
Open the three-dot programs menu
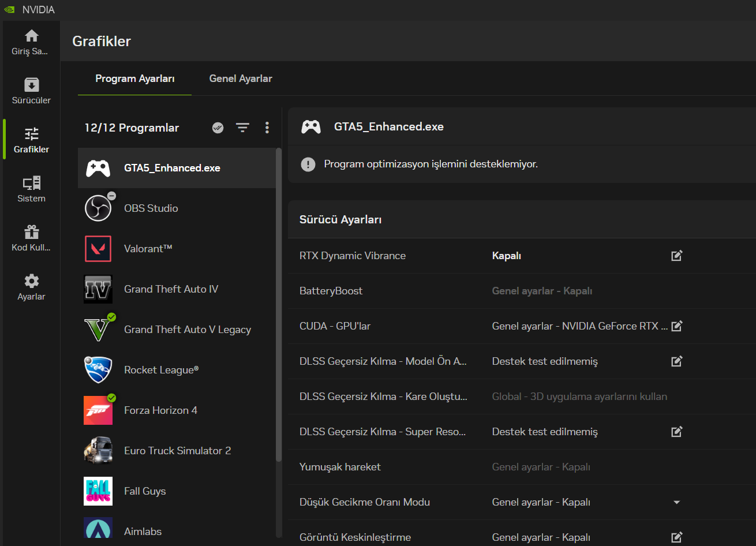pyautogui.click(x=267, y=128)
